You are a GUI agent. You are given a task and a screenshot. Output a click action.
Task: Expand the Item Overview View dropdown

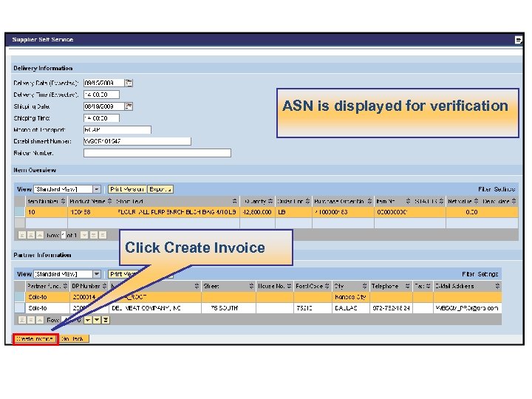[97, 189]
